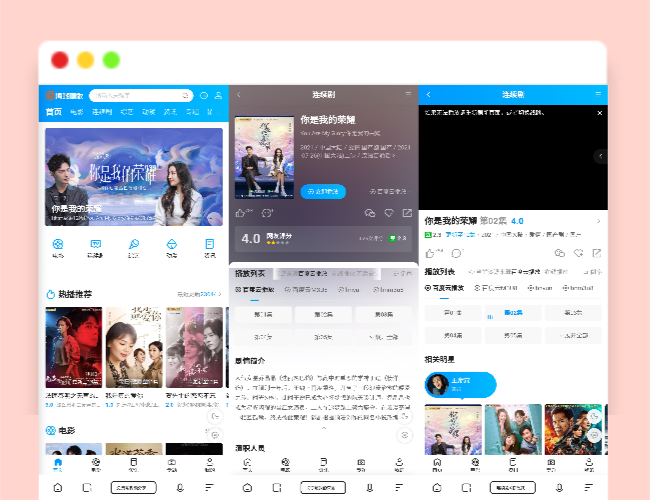
Task: Open hamburger menu on player screen header
Action: pyautogui.click(x=598, y=94)
